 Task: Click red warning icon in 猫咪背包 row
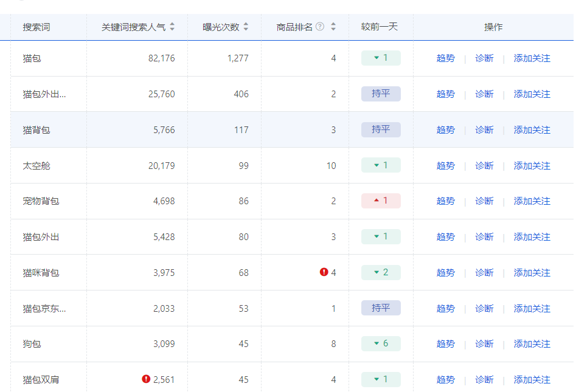click(x=324, y=272)
